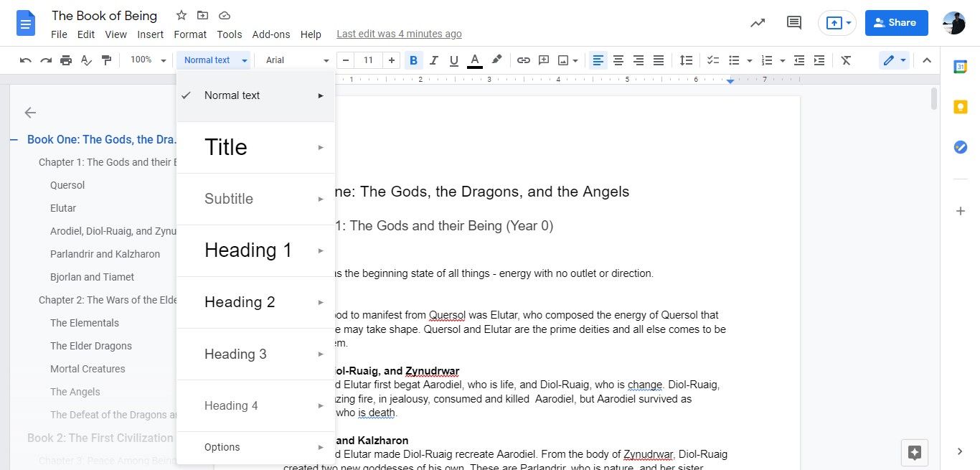Open the zoom level dropdown
Screen dimensions: 980x470
click(x=146, y=60)
